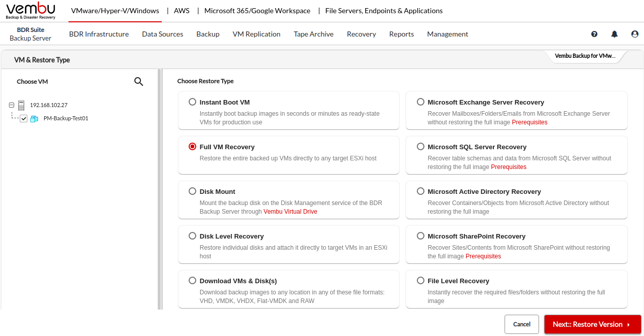The width and height of the screenshot is (644, 336).
Task: Expand the Management menu
Action: tap(447, 34)
